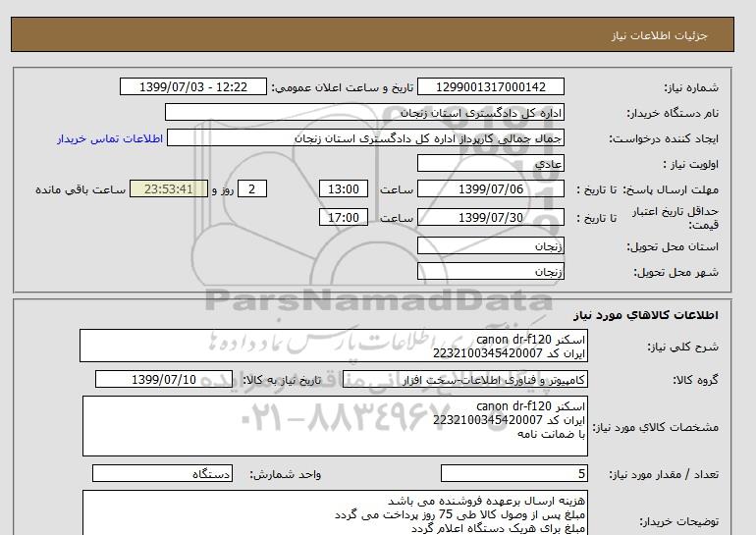Click the label تاریخ و ساعت اعلان عمومی

coord(343,87)
